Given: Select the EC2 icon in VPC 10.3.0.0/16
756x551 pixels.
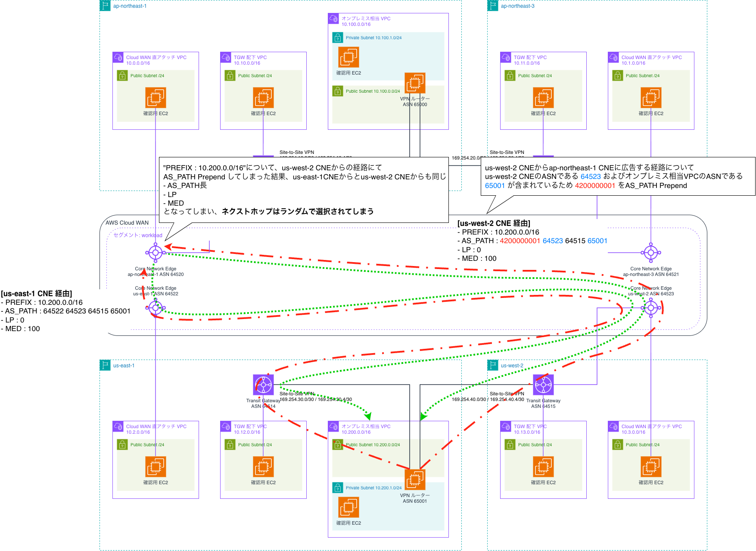Looking at the screenshot, I should (651, 467).
